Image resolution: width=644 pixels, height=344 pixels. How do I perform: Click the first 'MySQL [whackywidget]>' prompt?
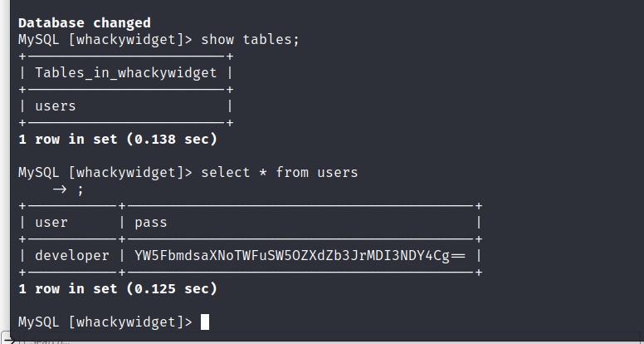[x=105, y=39]
